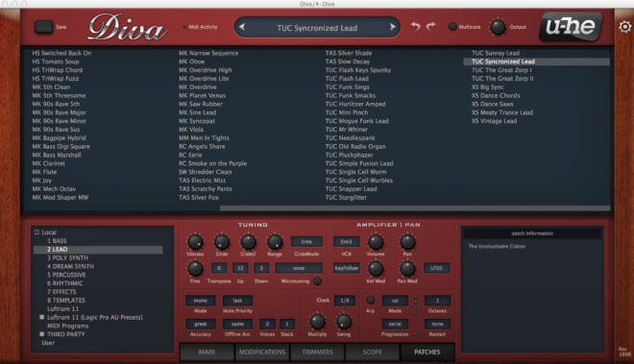Open the MIDI Programs folder
Viewport: 634px width, 364px height.
tap(67, 326)
